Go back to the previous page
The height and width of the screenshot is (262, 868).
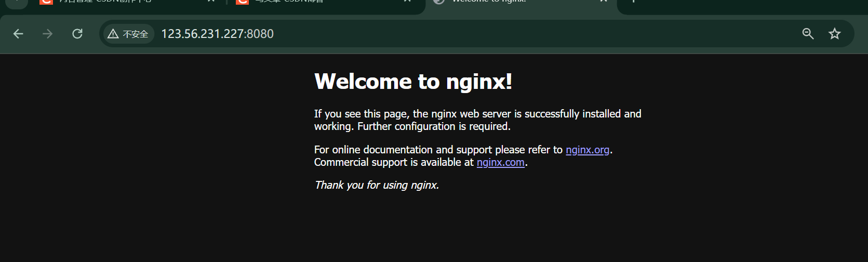[x=18, y=34]
